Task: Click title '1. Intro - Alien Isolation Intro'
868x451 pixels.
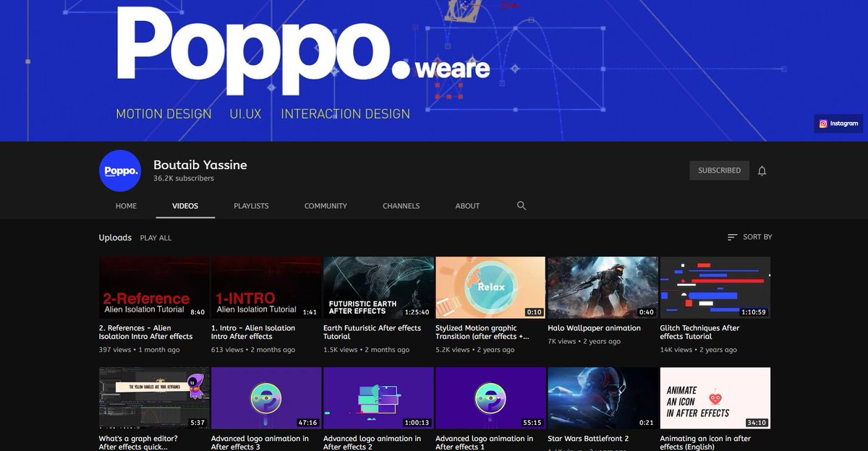Action: pyautogui.click(x=253, y=332)
